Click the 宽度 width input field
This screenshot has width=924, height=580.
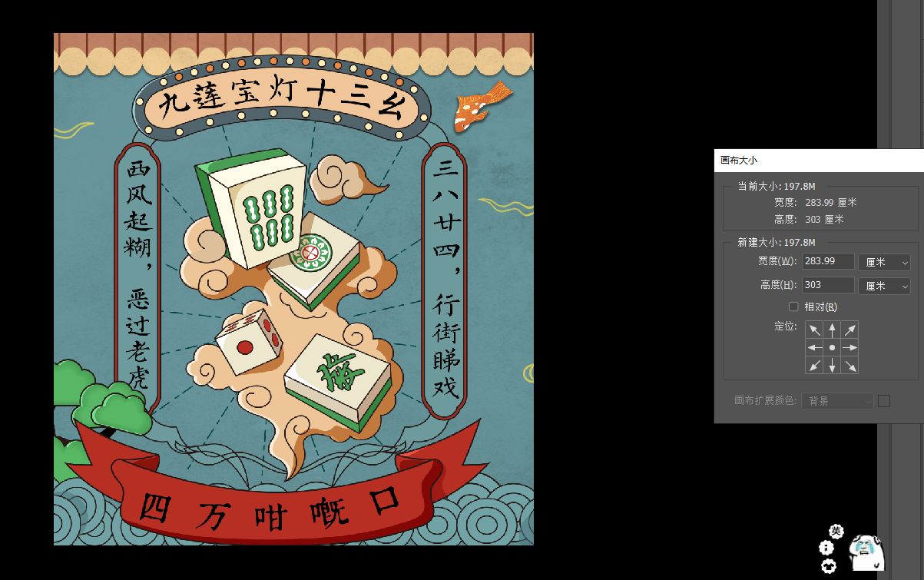pos(828,261)
